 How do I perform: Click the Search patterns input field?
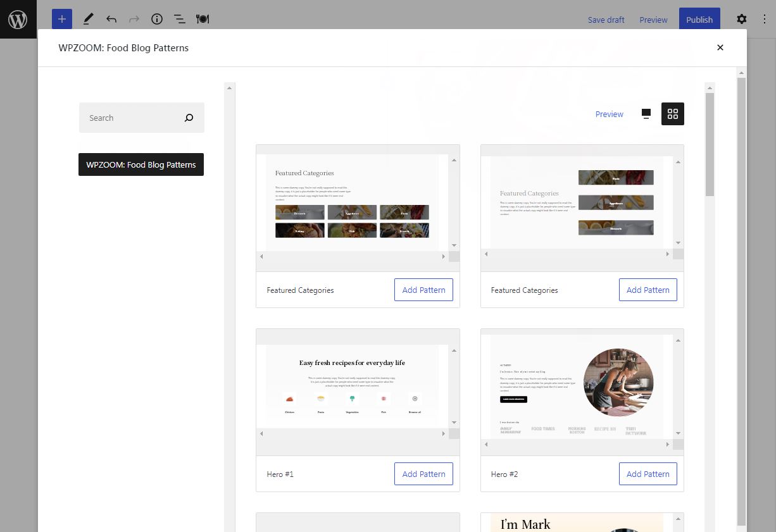click(x=130, y=118)
